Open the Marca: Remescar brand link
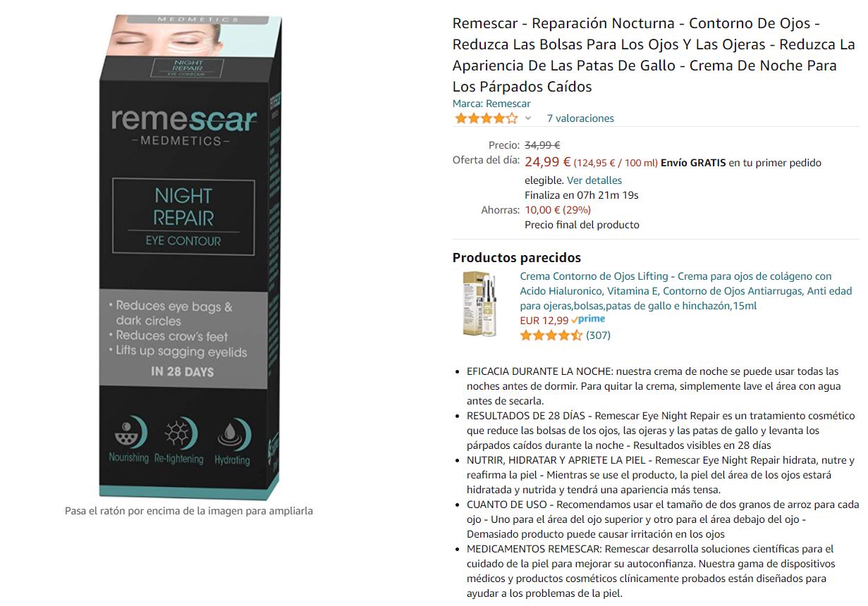Viewport: 868px width, 606px height. (491, 104)
